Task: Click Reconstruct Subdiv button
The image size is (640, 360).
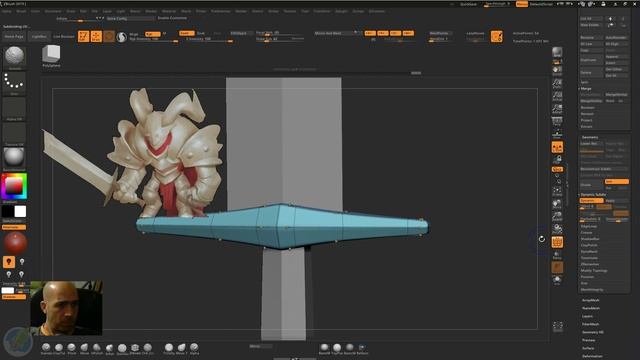Action: [x=604, y=169]
